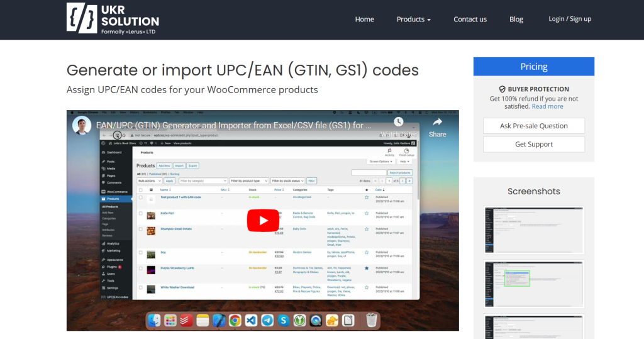The width and height of the screenshot is (644, 339).
Task: Open the video title link
Action: [233, 125]
